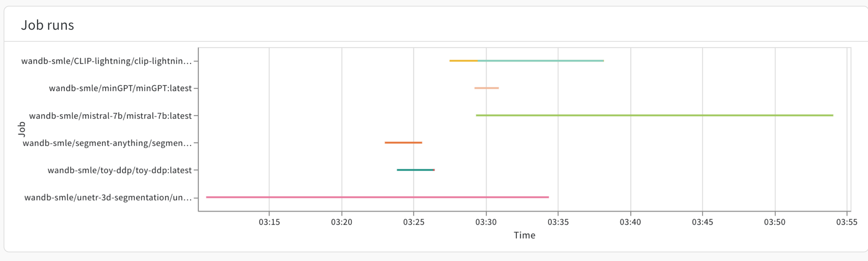Viewport: 868px width, 261px height.
Task: Click the peach minGPT run bar
Action: pyautogui.click(x=486, y=88)
